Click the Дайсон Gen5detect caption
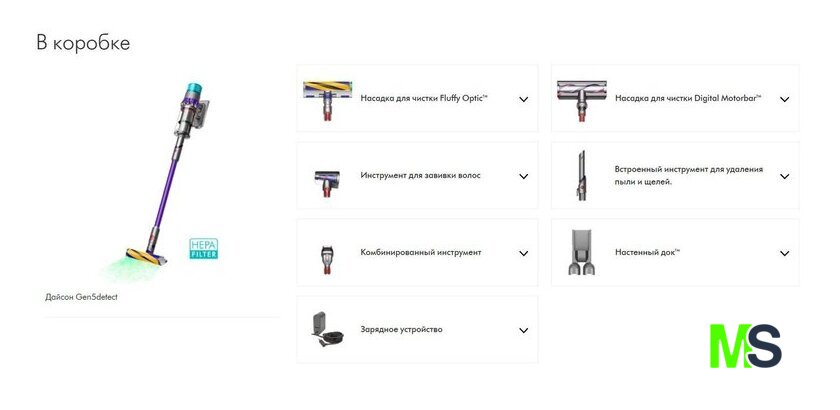 pyautogui.click(x=81, y=297)
